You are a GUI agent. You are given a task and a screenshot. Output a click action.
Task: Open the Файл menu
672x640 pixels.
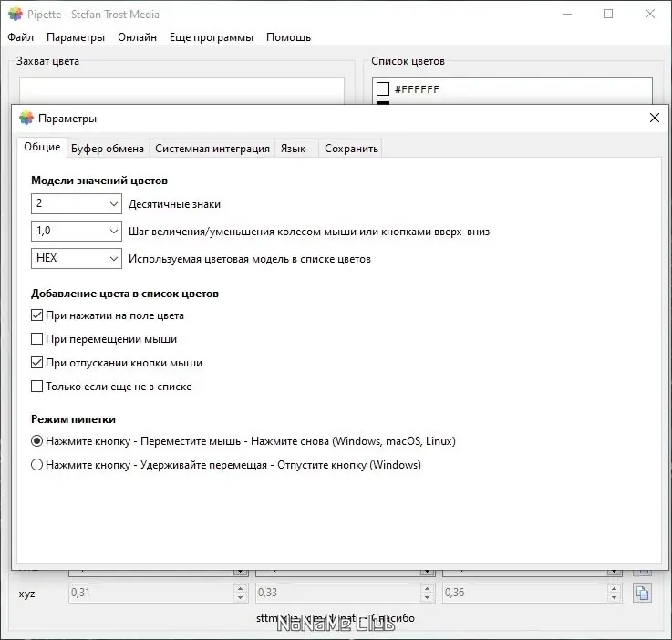coord(21,37)
